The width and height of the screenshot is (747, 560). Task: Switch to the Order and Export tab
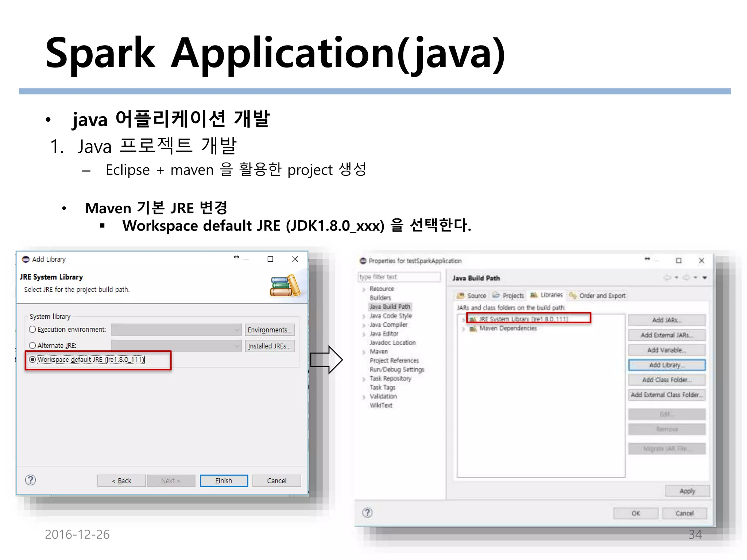coord(598,296)
